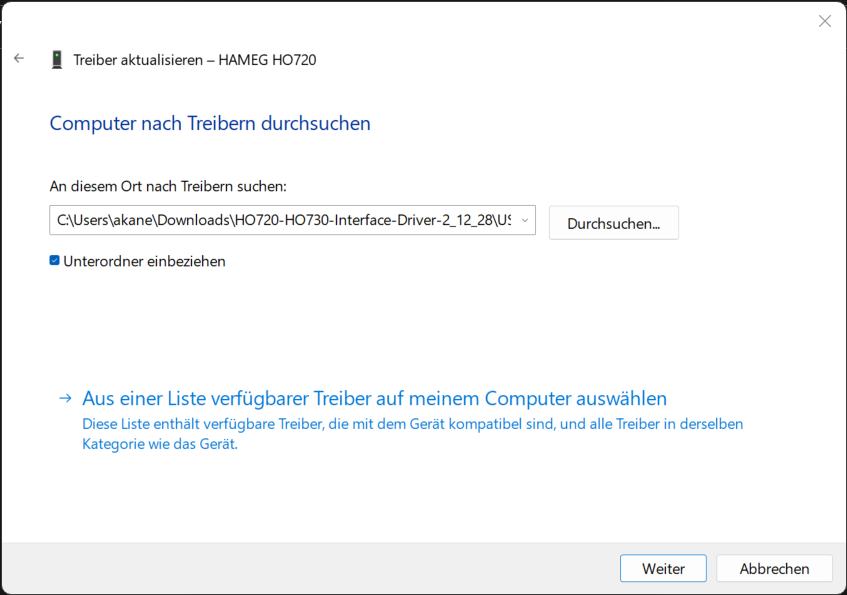The height and width of the screenshot is (595, 847).
Task: Close the driver update dialog with X
Action: 824,21
